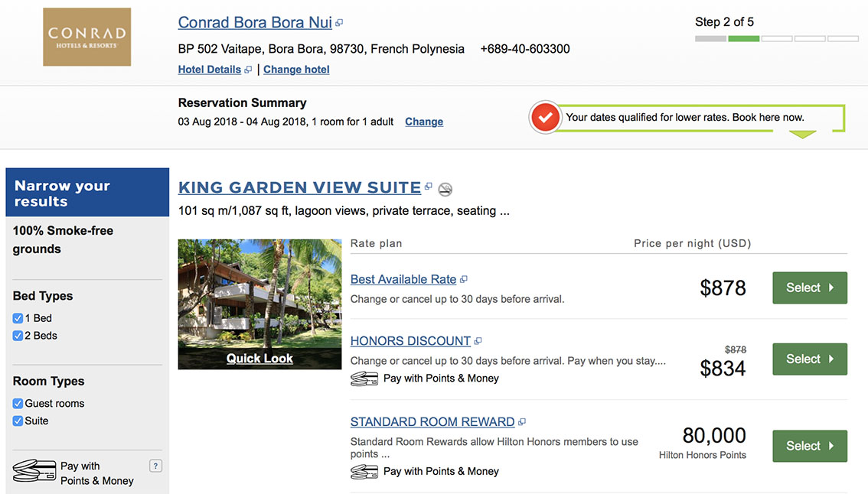Click the Change hotel link
Viewport: 868px width, 494px height.
(x=296, y=70)
